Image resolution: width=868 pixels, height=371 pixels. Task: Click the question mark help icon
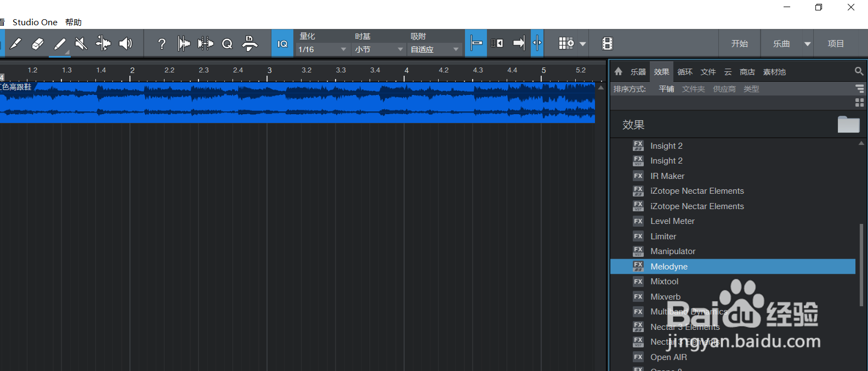162,44
